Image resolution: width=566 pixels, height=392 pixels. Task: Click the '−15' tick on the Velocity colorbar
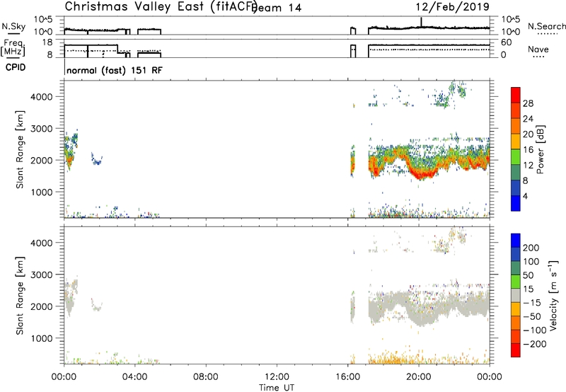(x=532, y=302)
